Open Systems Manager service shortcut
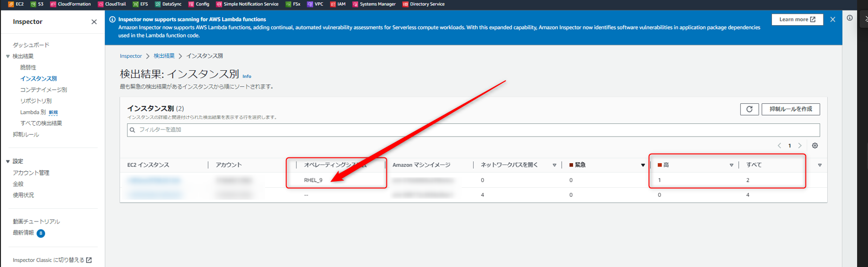 coord(374,4)
